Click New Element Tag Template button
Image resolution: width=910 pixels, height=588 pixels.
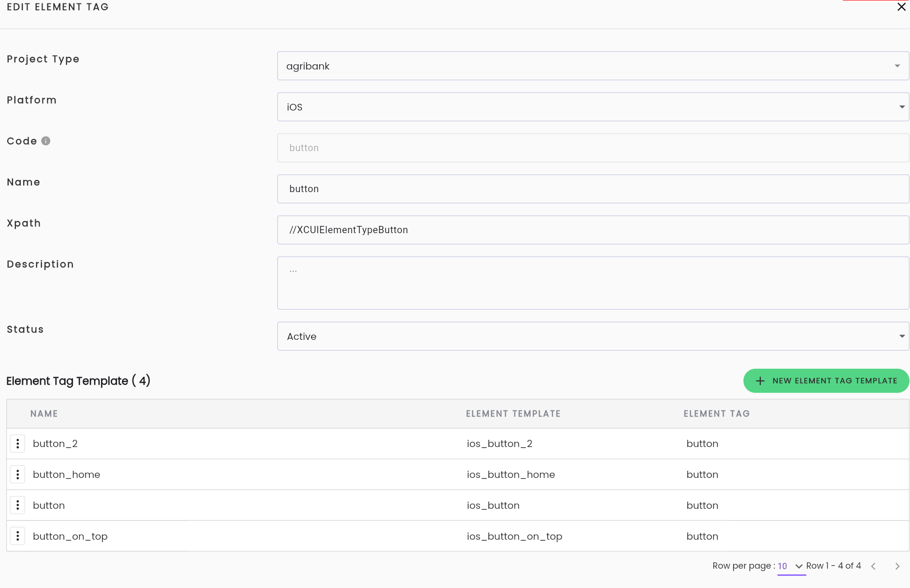(x=826, y=381)
